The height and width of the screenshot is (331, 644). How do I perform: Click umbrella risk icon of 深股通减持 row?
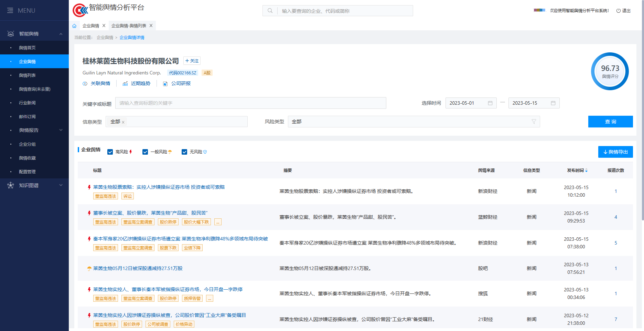point(89,269)
